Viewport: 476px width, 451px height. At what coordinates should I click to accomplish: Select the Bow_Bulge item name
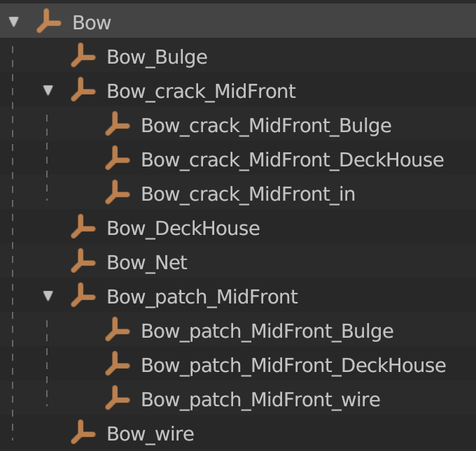tap(157, 57)
